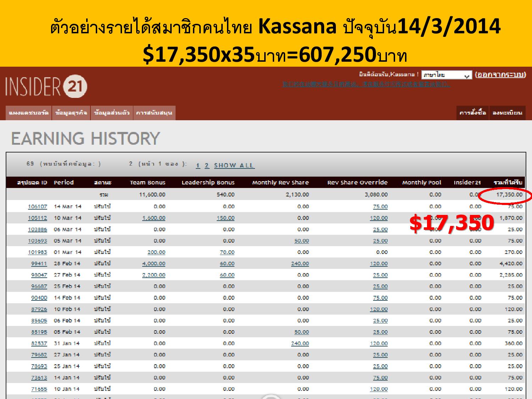This screenshot has height=399, width=532.
Task: Open the 4,000.00 Team Bonus link
Action: pyautogui.click(x=154, y=264)
